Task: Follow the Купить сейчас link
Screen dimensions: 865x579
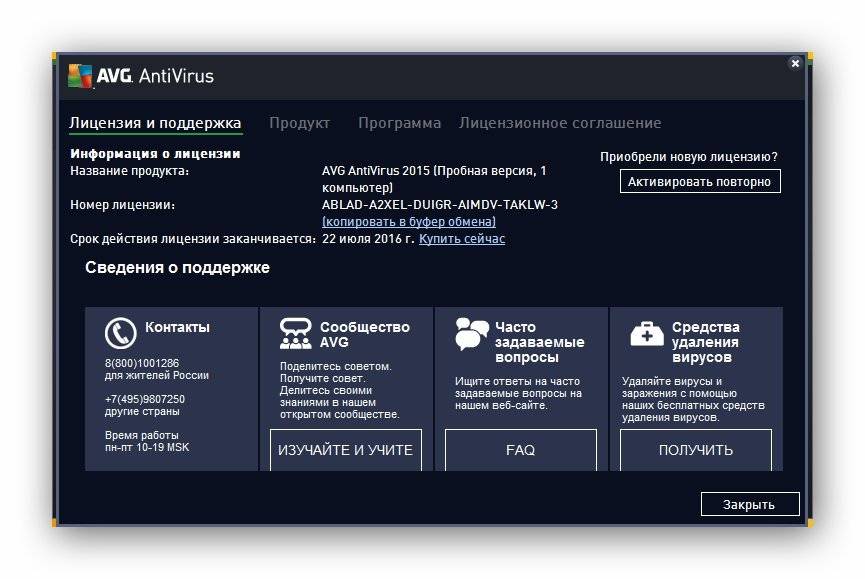Action: (x=462, y=239)
